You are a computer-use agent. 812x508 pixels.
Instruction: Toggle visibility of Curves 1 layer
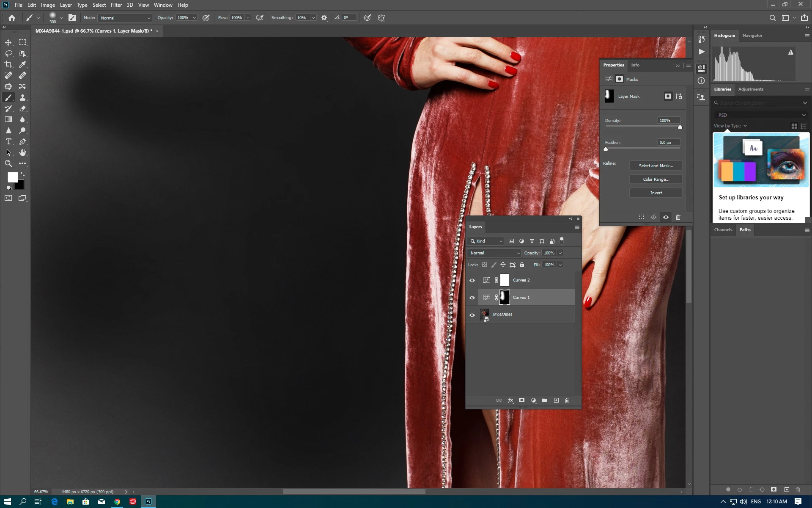click(x=472, y=298)
